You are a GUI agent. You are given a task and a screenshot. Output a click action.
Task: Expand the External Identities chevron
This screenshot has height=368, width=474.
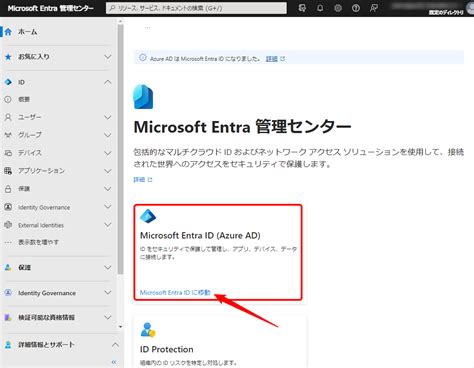107,225
